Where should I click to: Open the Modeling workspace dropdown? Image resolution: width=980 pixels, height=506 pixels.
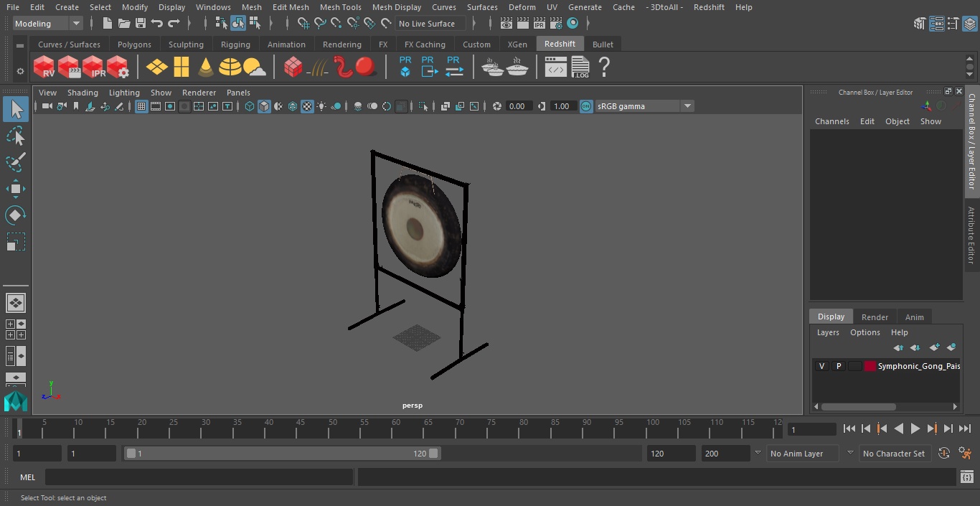tap(48, 24)
